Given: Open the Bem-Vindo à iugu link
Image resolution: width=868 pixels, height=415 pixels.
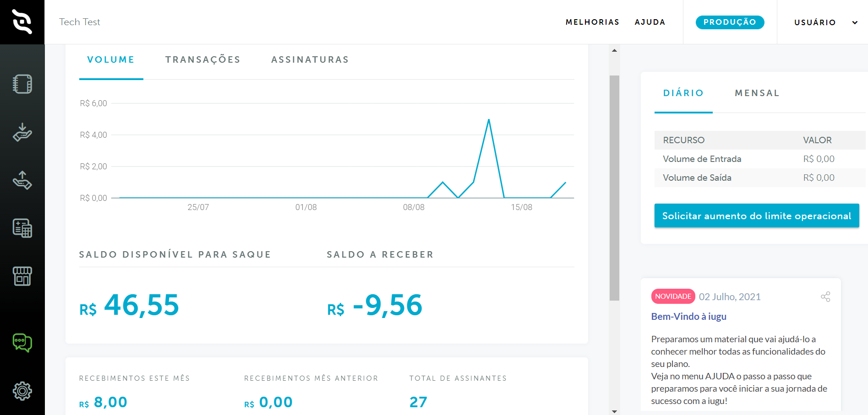Looking at the screenshot, I should coord(688,317).
